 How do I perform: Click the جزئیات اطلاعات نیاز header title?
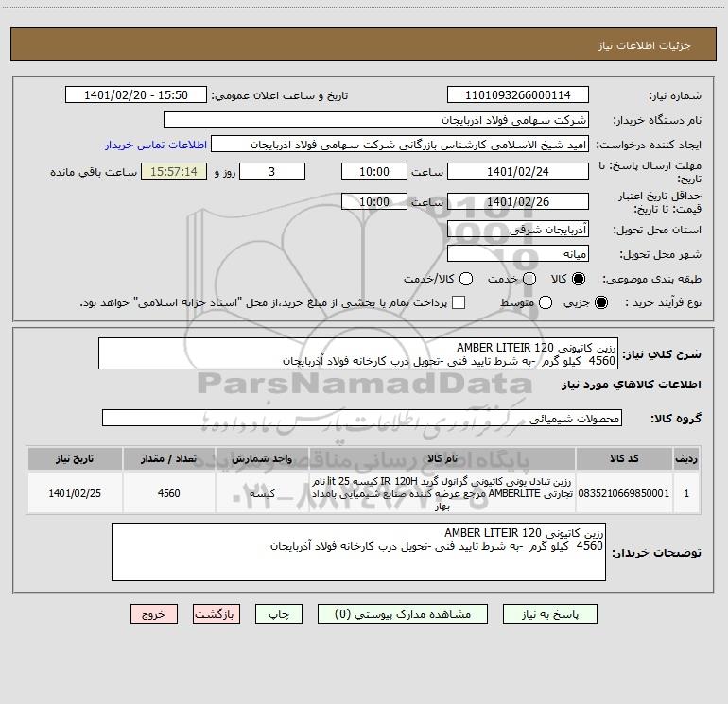pos(645,45)
